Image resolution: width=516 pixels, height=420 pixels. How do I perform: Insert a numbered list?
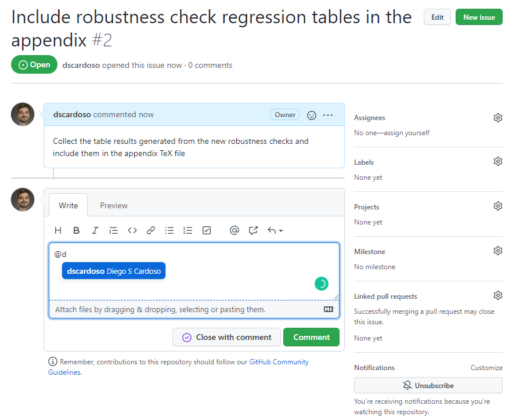(x=187, y=230)
